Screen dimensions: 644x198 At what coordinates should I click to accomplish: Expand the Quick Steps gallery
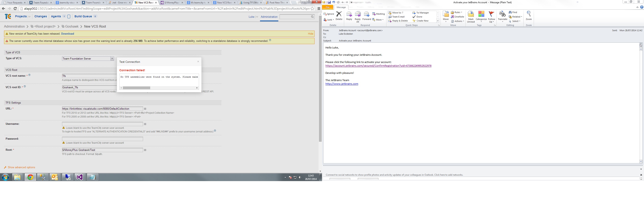tap(438, 21)
